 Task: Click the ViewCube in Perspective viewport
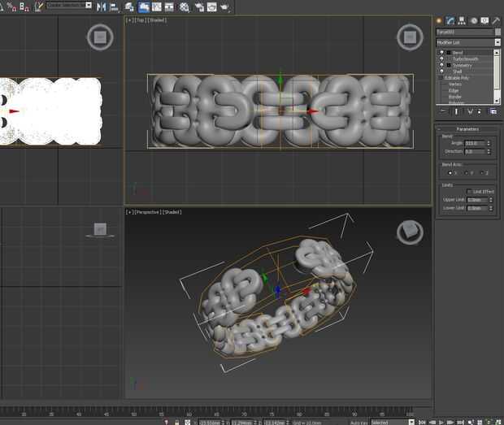click(x=410, y=232)
